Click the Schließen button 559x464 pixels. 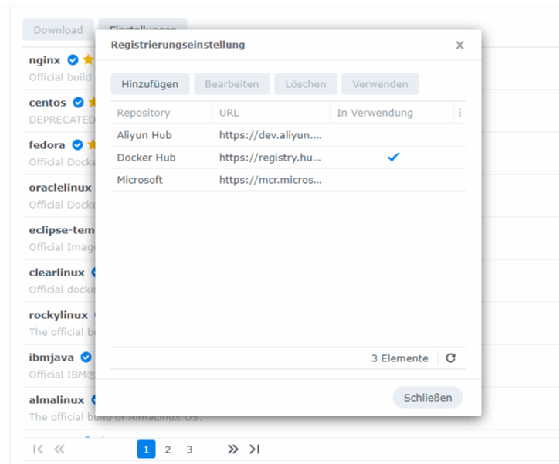[427, 398]
